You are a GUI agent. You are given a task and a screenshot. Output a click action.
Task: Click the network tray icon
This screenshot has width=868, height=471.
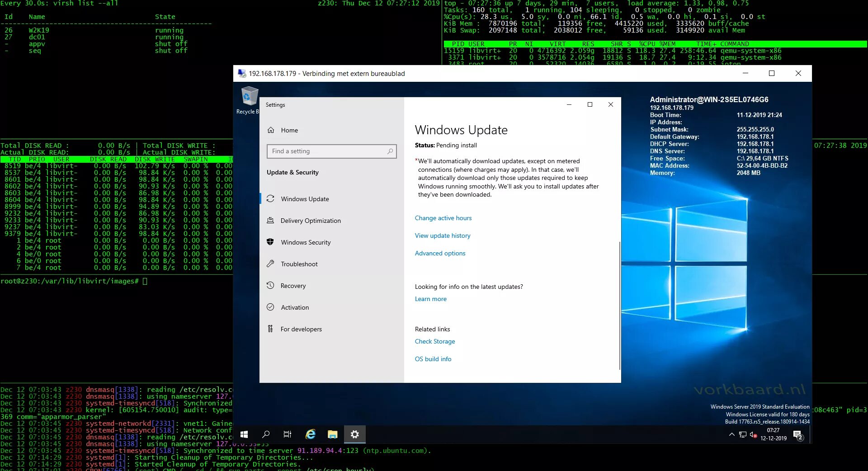coord(742,435)
